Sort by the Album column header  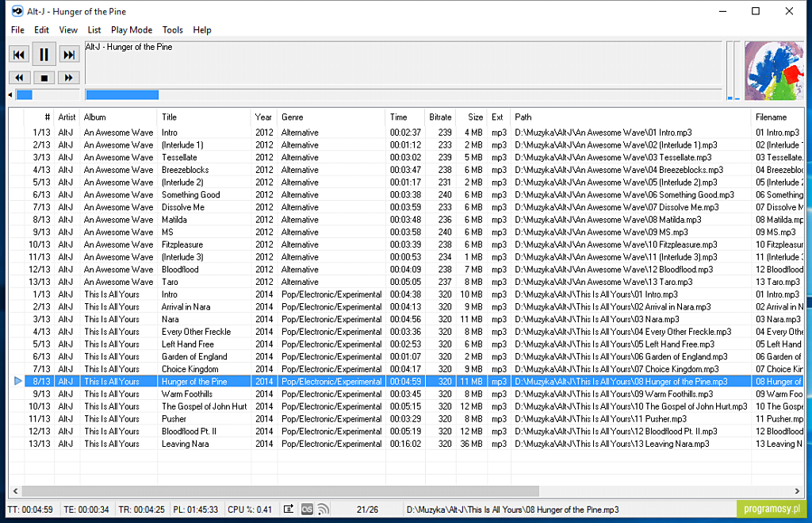119,117
